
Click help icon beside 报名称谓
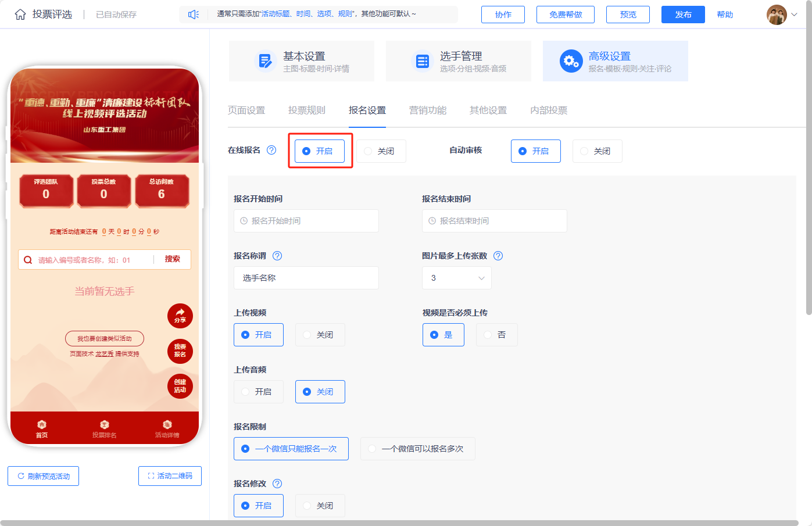[x=277, y=256]
